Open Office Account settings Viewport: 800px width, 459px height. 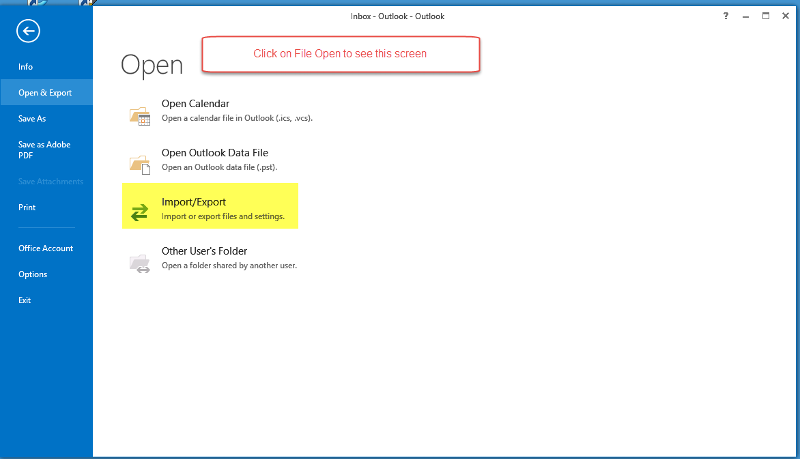tap(46, 248)
